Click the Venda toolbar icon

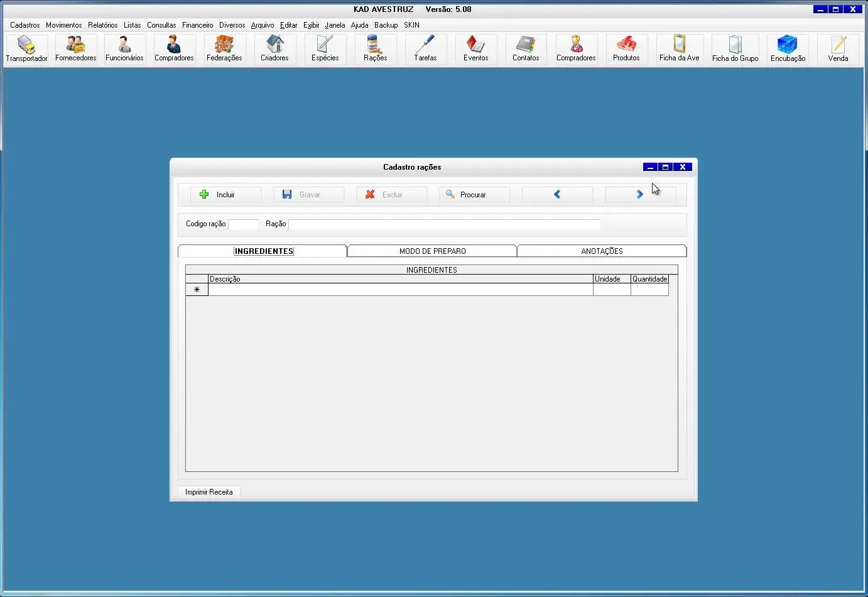click(838, 49)
